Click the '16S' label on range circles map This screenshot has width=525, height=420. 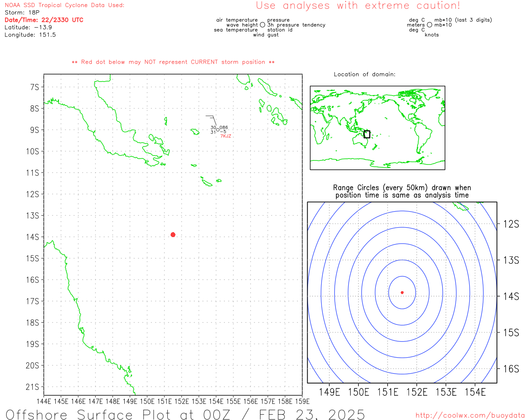[x=511, y=369]
